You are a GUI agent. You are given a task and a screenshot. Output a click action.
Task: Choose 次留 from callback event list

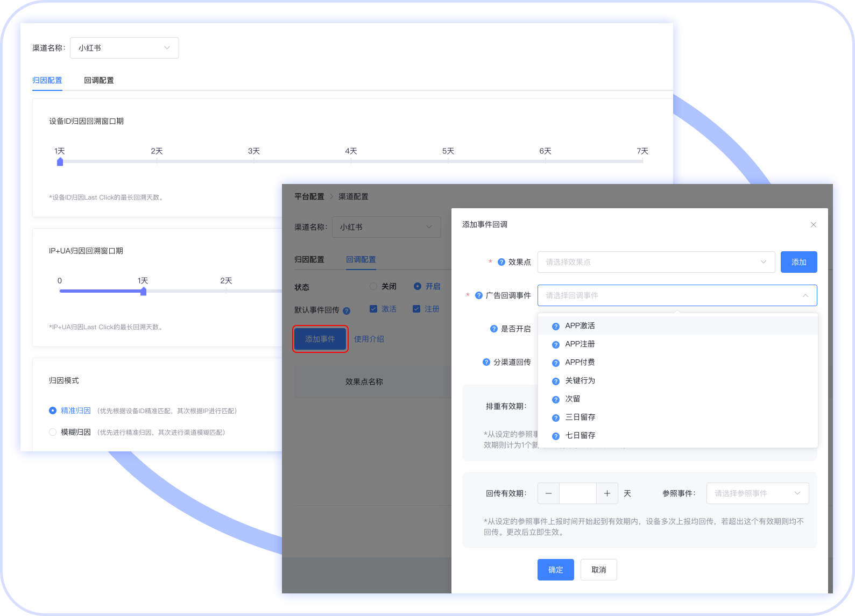point(678,399)
